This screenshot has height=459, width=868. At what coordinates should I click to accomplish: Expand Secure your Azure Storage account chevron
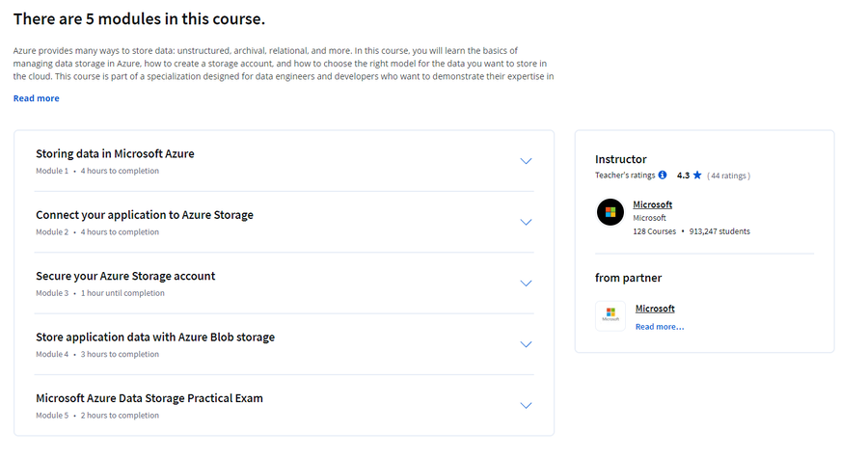tap(526, 283)
